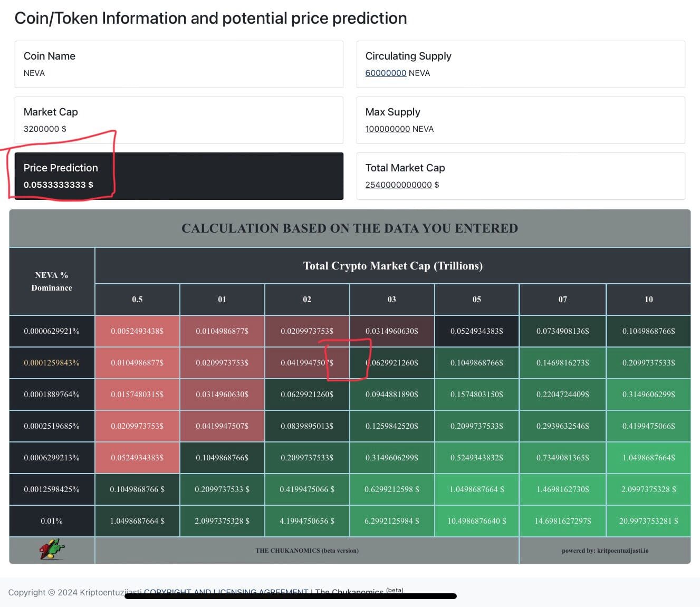Click the powered by kritpoentuzijasti.io footer text
The height and width of the screenshot is (607, 700).
pos(605,551)
